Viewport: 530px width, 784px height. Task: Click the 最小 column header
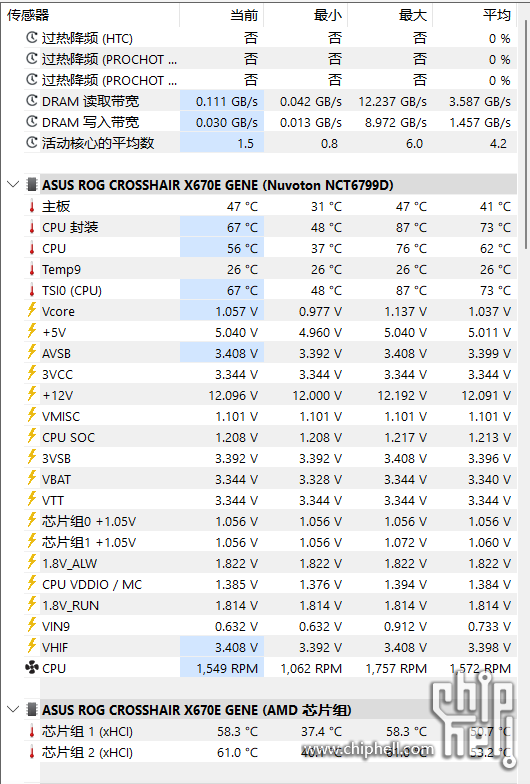pos(328,16)
